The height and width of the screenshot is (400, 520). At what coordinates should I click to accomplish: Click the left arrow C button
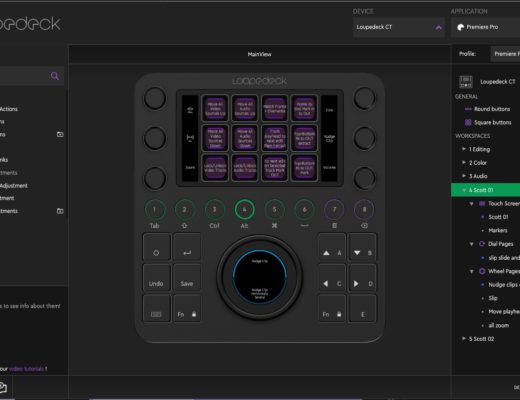[x=332, y=278]
